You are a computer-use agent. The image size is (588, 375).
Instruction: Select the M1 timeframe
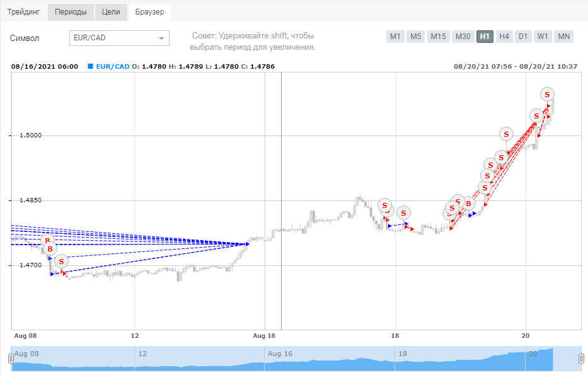(x=395, y=37)
